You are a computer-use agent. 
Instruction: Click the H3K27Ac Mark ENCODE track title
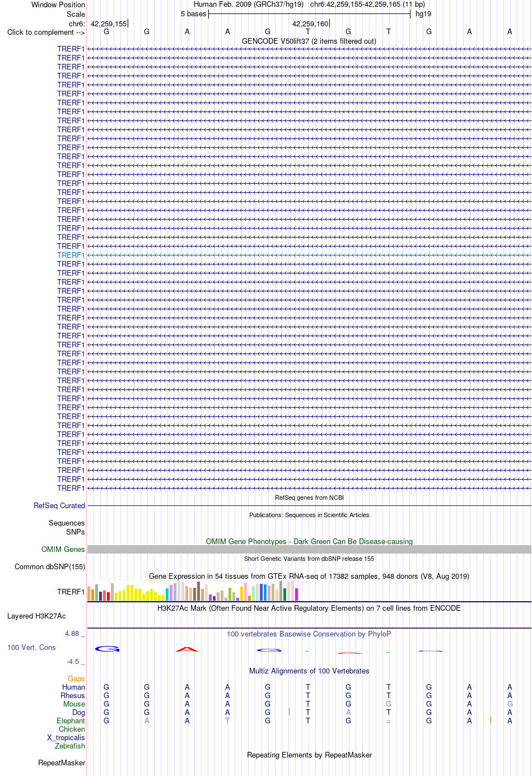[309, 608]
